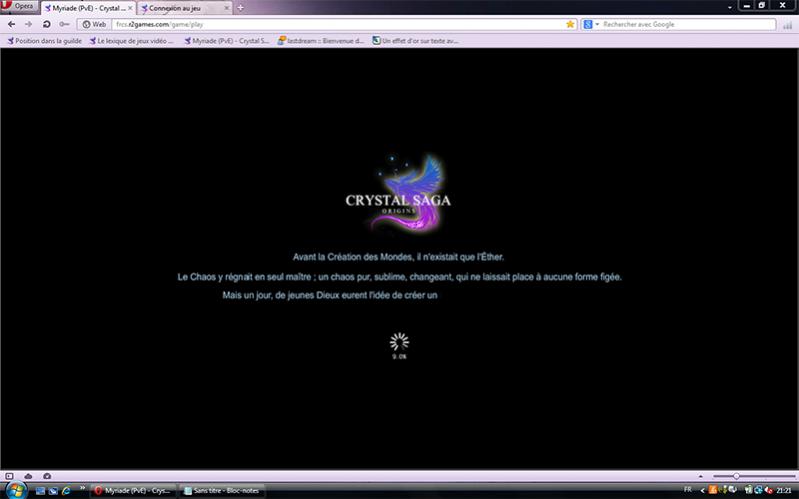This screenshot has width=799, height=499.
Task: Click the Show Desktop quick launch icon
Action: pyautogui.click(x=40, y=491)
